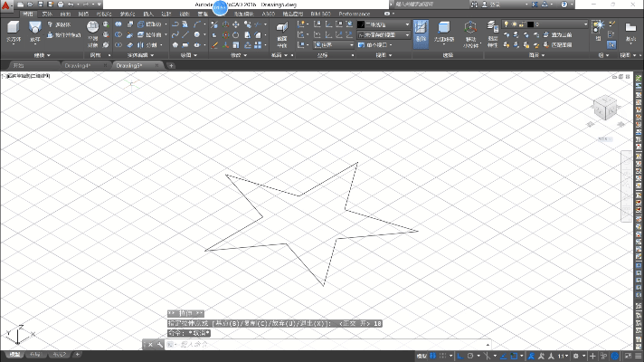
Task: Expand the Draw panel title
Action: [x=188, y=55]
